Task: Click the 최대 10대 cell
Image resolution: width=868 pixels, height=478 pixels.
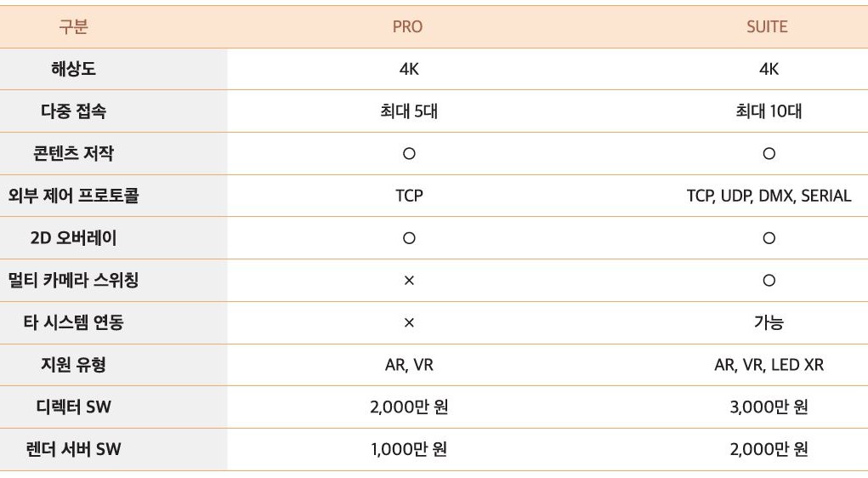Action: [x=769, y=111]
